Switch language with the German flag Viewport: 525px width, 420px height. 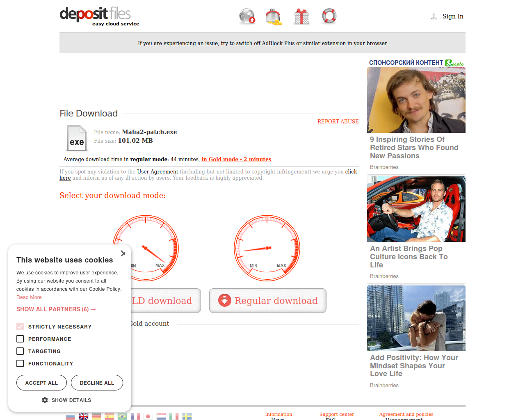tap(96, 416)
